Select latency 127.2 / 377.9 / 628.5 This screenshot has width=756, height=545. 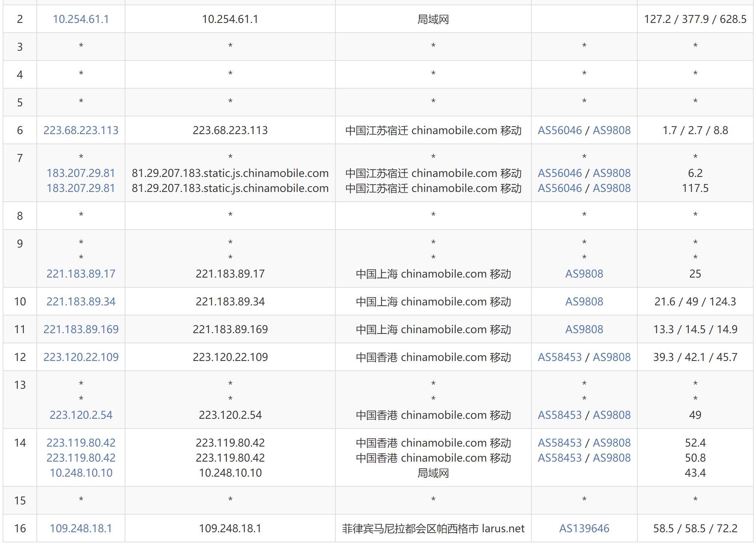[695, 19]
